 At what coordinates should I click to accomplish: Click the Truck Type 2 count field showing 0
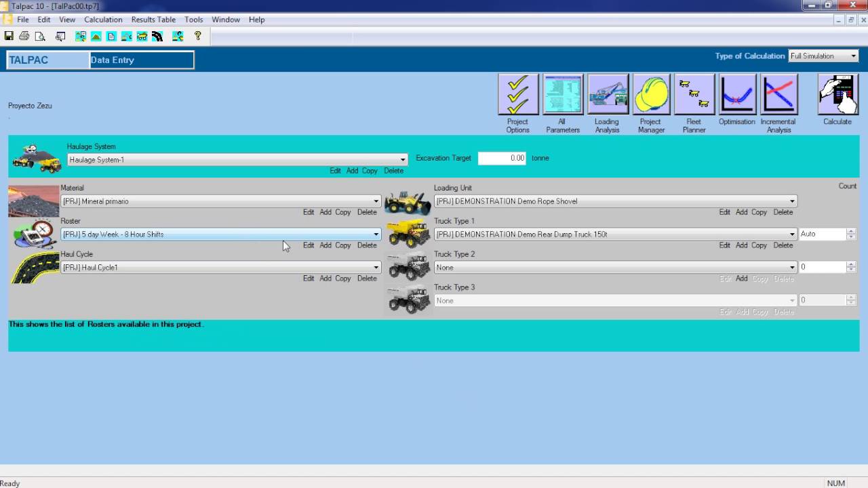click(x=823, y=267)
